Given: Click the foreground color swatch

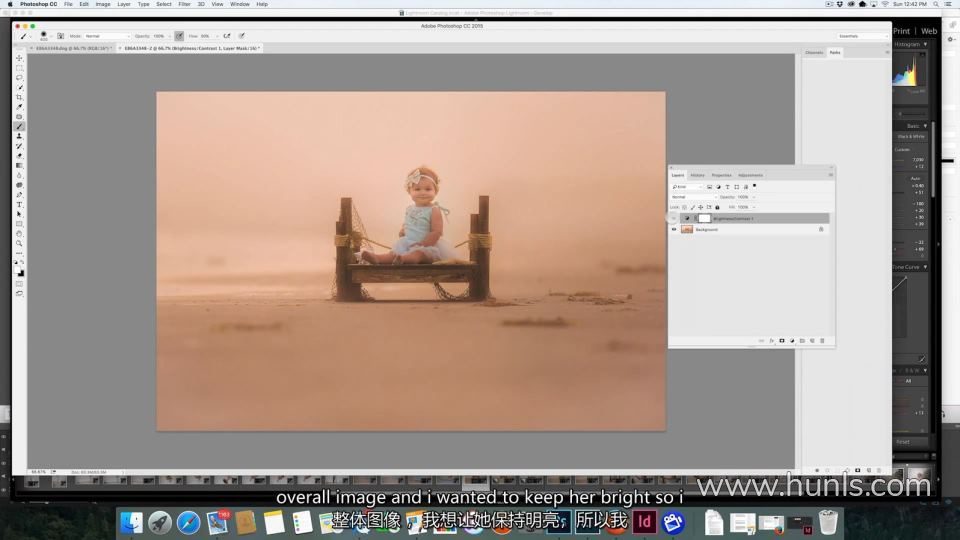Looking at the screenshot, I should point(18,269).
